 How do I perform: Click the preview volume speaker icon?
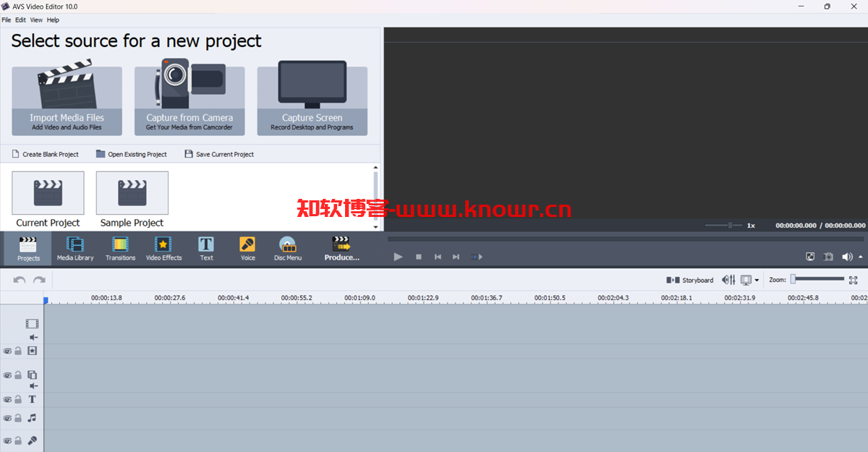click(848, 257)
